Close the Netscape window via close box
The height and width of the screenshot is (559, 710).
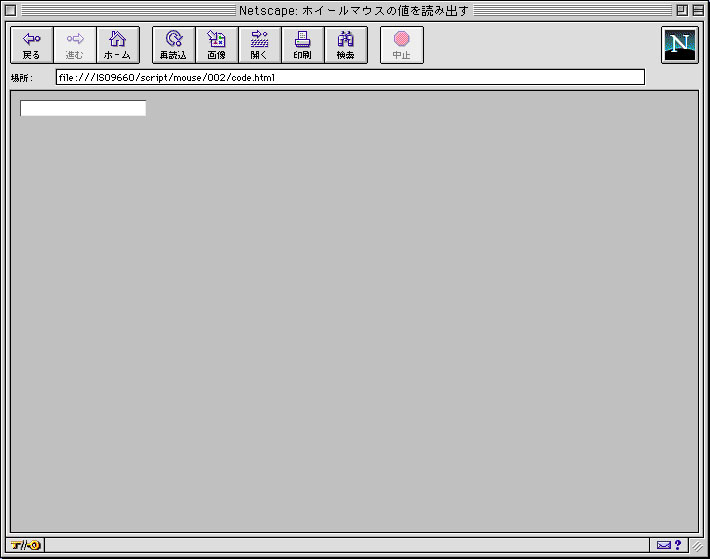coord(11,10)
